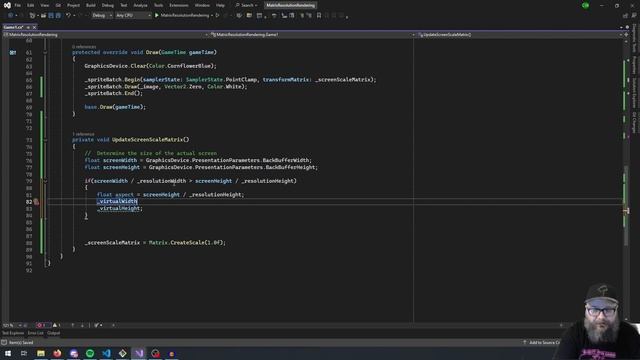Click the Visual Studio logo icon

tap(7, 5)
